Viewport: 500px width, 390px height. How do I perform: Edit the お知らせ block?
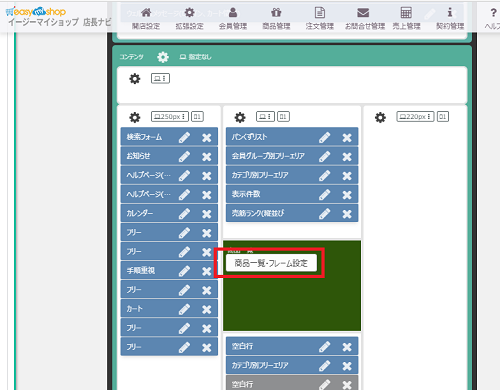click(184, 156)
